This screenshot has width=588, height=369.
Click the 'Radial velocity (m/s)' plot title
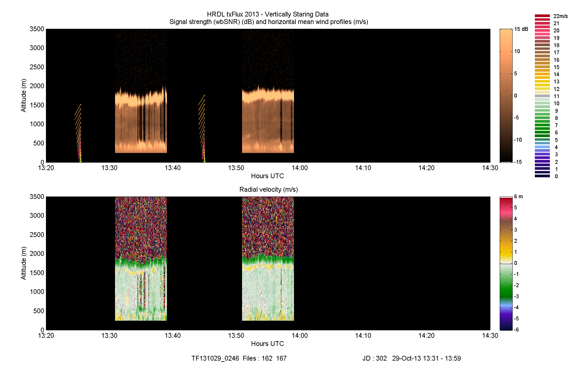[268, 189]
